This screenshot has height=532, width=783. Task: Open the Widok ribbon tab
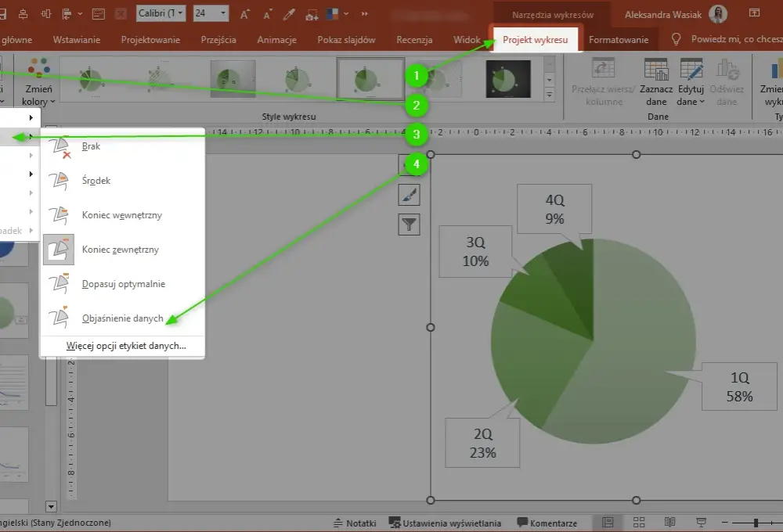pos(467,39)
